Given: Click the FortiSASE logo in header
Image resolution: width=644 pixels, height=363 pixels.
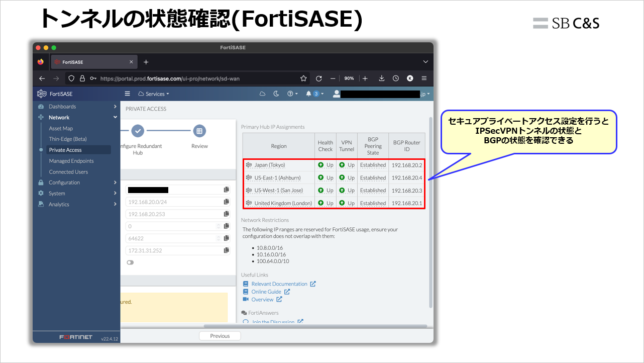Looking at the screenshot, I should coord(56,94).
